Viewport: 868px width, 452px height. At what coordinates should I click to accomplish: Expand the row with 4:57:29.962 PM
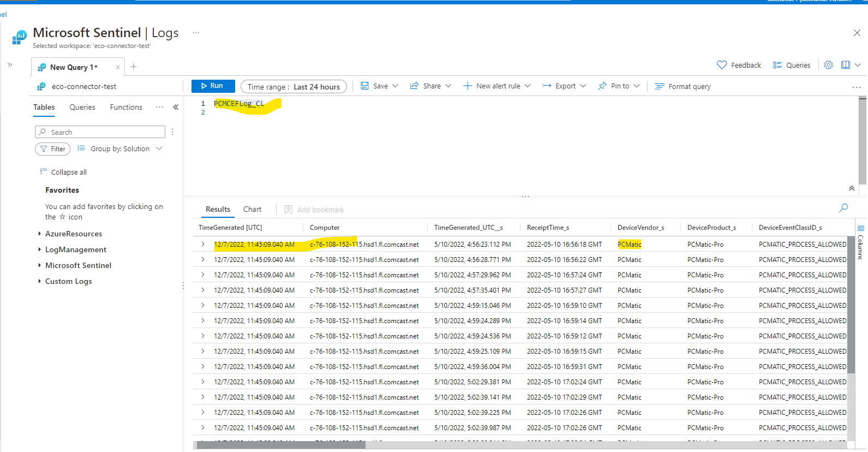[x=203, y=275]
